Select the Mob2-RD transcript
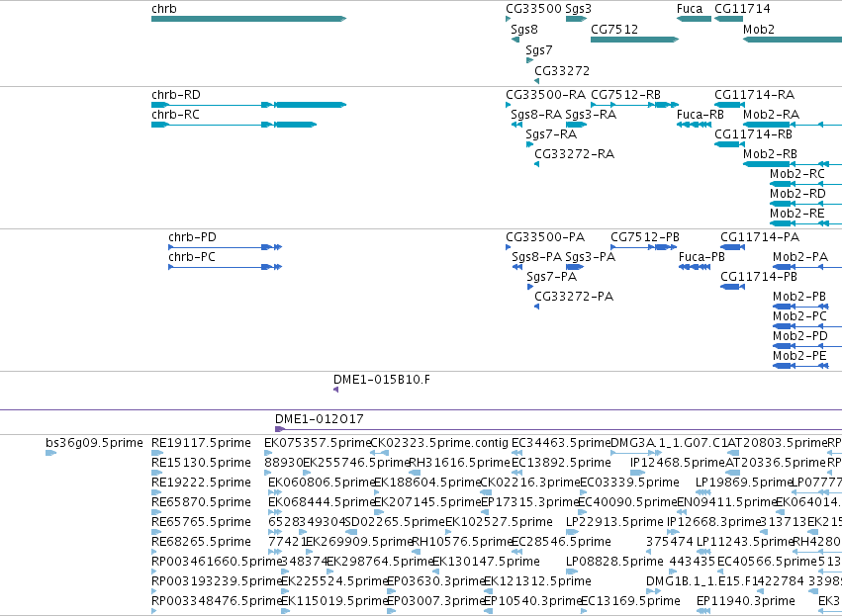Screen dimensions: 842x616 click(x=805, y=204)
